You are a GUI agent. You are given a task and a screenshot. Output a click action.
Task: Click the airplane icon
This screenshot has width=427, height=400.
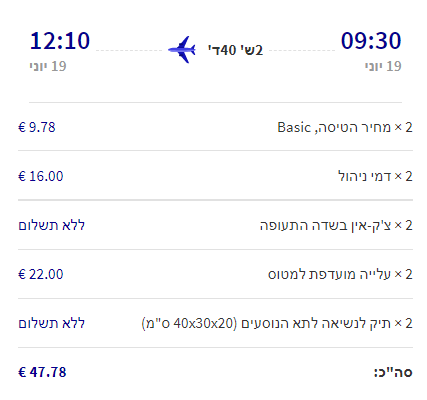[x=182, y=50]
